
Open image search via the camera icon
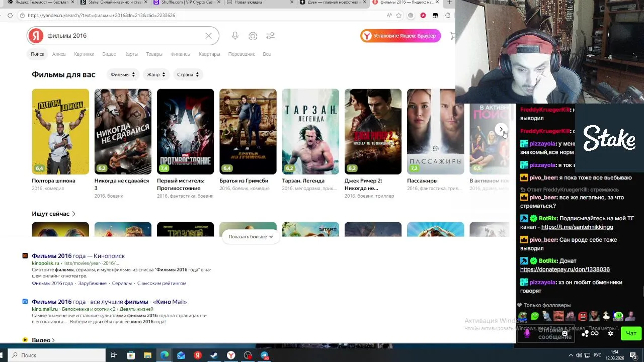[x=253, y=36]
